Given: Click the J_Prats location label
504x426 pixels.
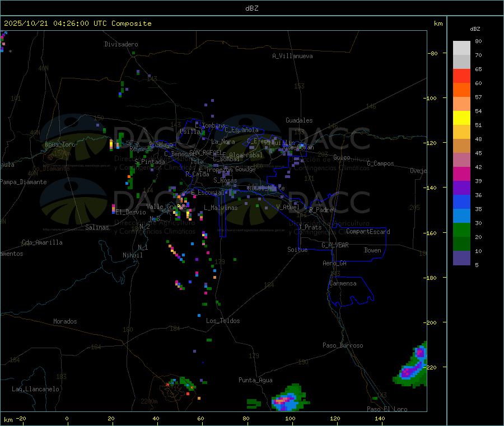Looking at the screenshot, I should (x=310, y=227).
